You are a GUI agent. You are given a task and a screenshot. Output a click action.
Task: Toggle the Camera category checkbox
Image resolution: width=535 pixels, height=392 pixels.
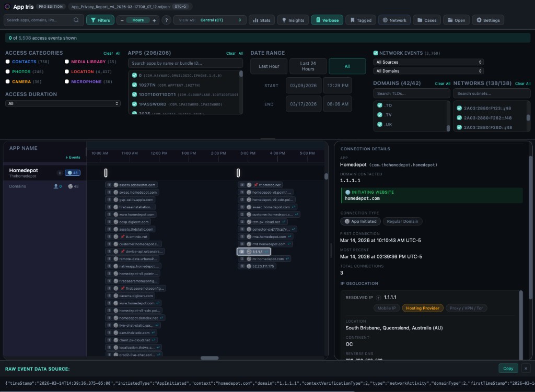tap(7, 81)
